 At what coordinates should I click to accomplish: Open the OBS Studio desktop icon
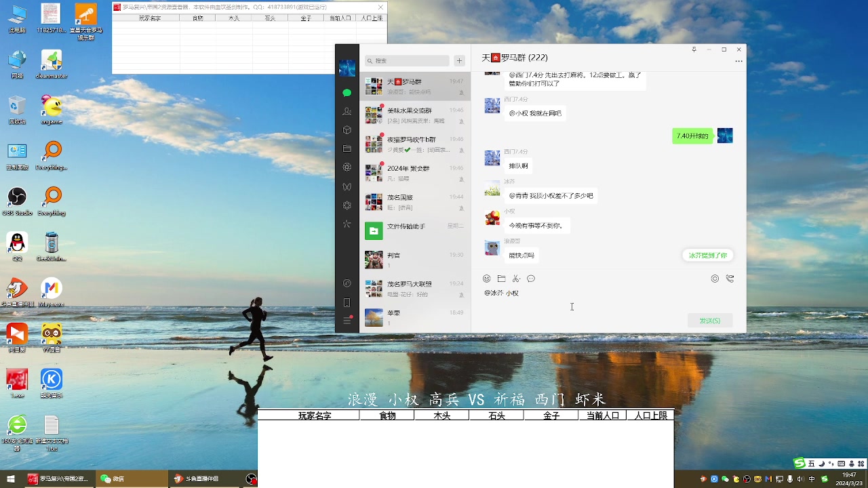(17, 202)
